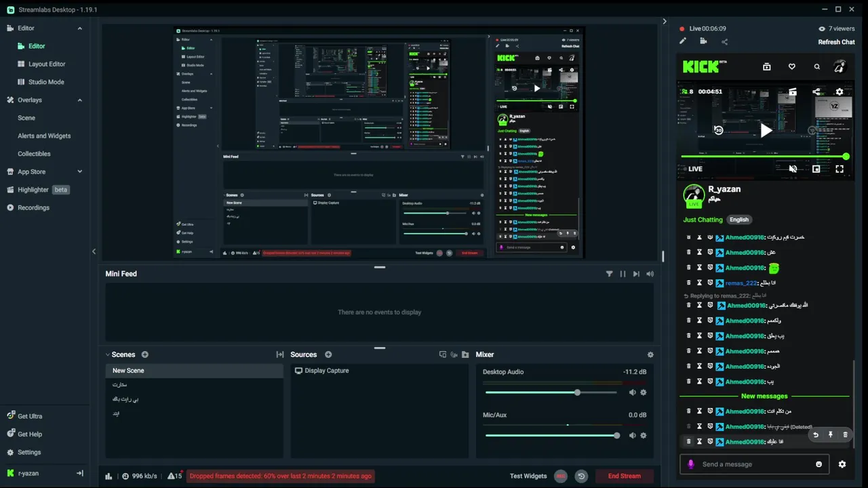Screen dimensions: 868x488
Task: Open emoji picker in message box
Action: point(818,464)
